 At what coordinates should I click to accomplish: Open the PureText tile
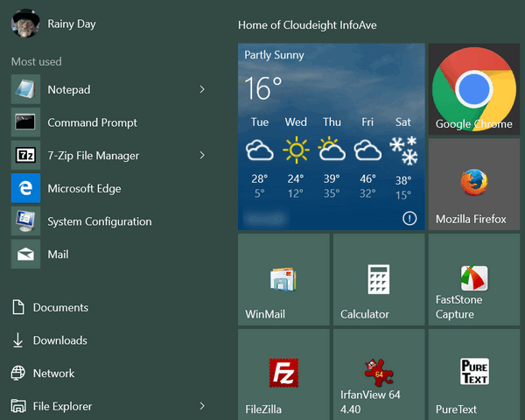point(474,374)
